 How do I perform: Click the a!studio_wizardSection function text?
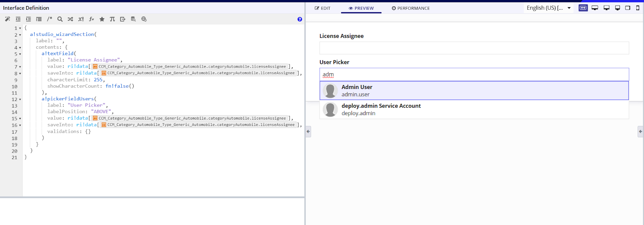coord(62,34)
